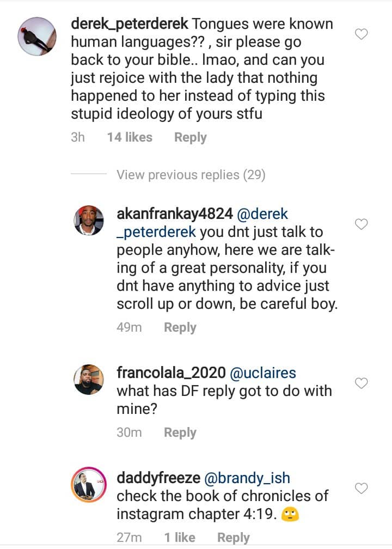Expand View previous replies (29)

coord(191,175)
